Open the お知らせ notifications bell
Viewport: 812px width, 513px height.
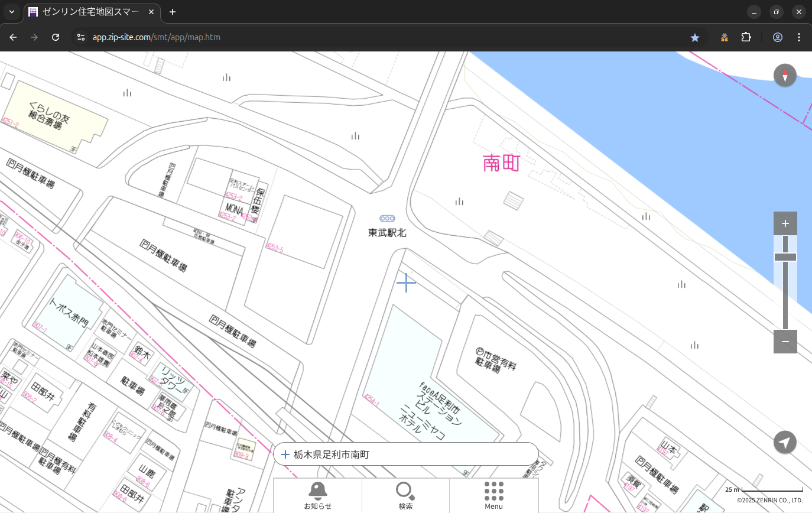coord(318,495)
